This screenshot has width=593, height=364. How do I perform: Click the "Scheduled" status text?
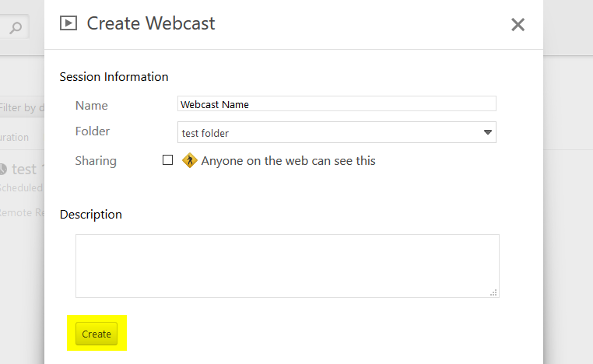tap(21, 188)
